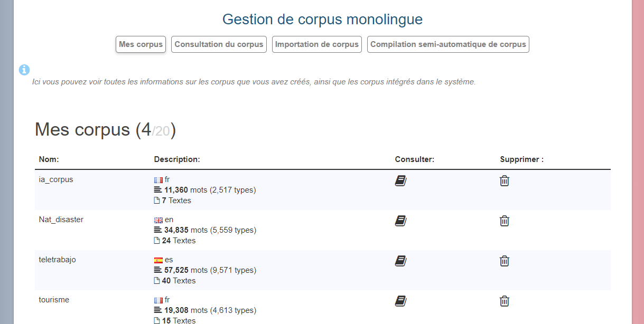
Task: Click the French flag in ia_corpus row
Action: (158, 180)
